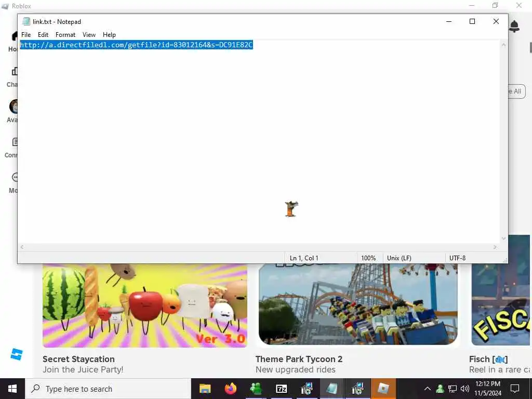The image size is (532, 399).
Task: Open the Action Center notifications icon
Action: click(515, 389)
